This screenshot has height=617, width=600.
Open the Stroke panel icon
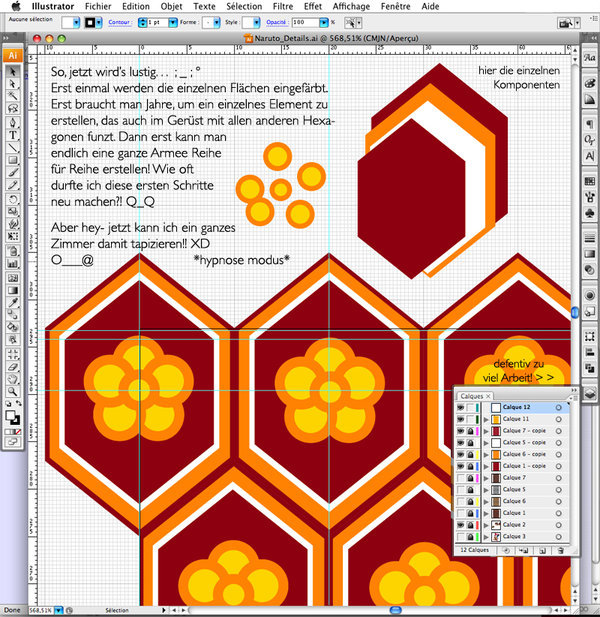click(589, 238)
